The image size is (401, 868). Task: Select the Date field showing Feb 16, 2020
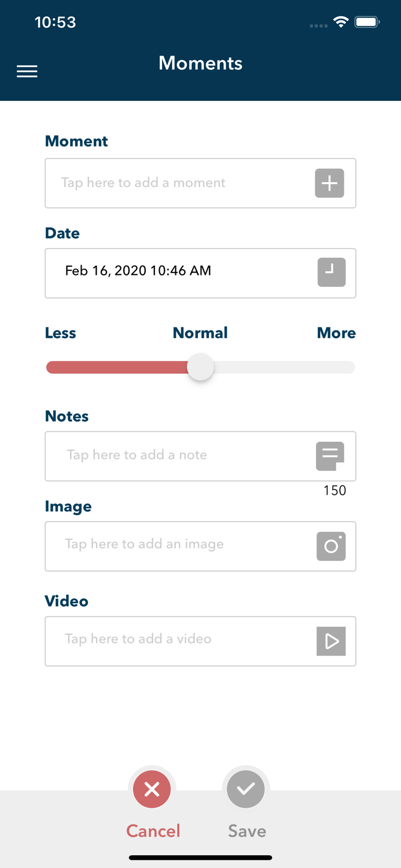(174, 273)
